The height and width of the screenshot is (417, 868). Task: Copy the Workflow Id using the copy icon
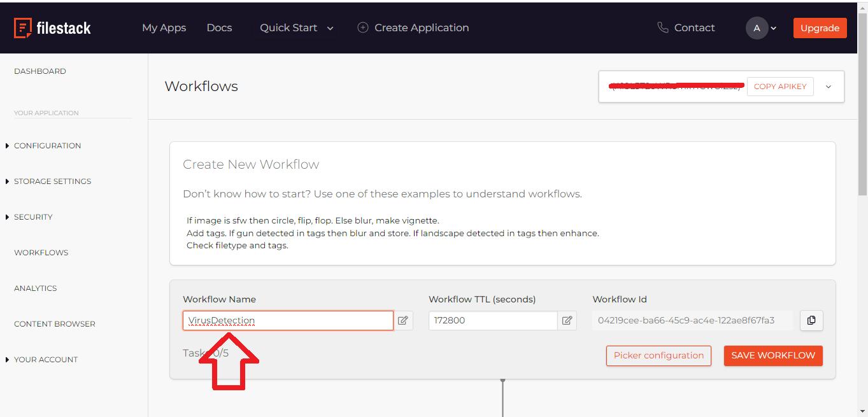(x=811, y=320)
